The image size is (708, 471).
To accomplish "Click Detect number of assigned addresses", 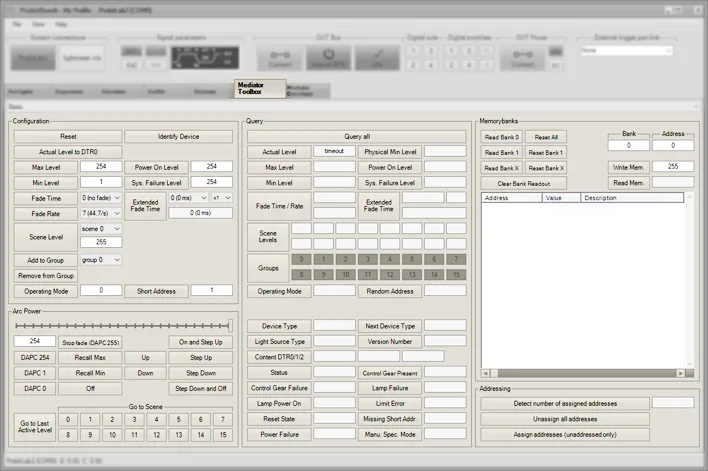I will 565,403.
